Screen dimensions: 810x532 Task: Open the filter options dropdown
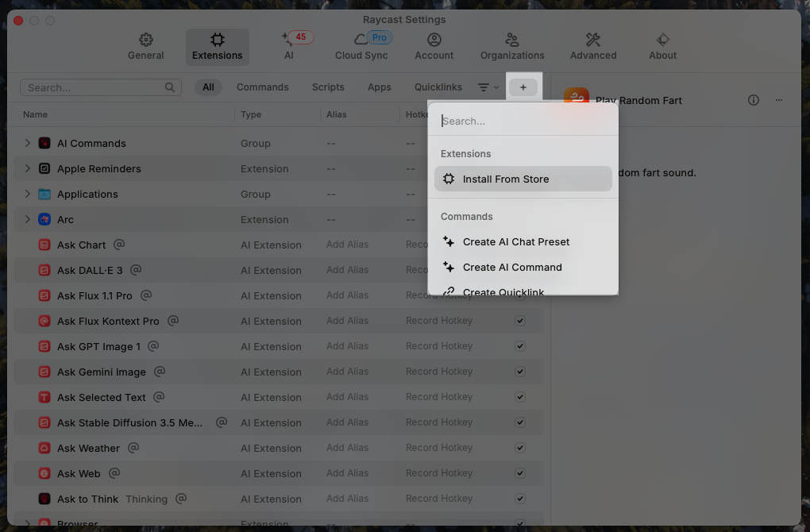coord(488,87)
